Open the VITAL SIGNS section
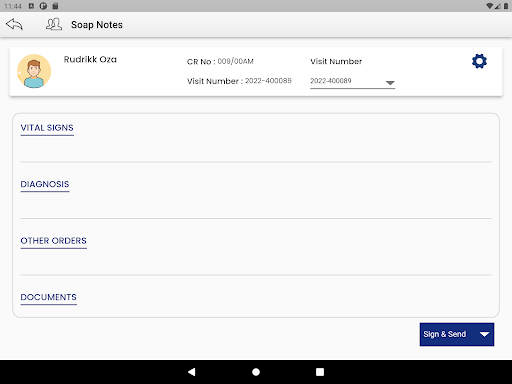Screen dimensions: 512x384 point(47,128)
